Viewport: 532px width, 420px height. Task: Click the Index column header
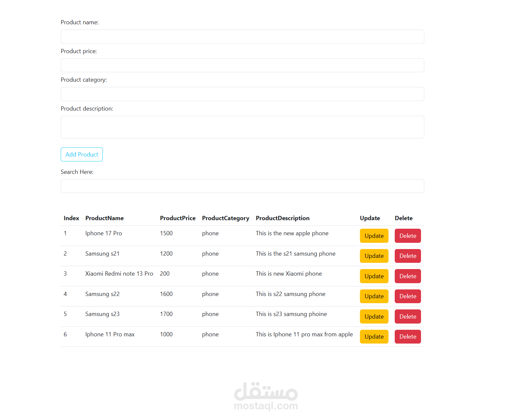pyautogui.click(x=71, y=218)
